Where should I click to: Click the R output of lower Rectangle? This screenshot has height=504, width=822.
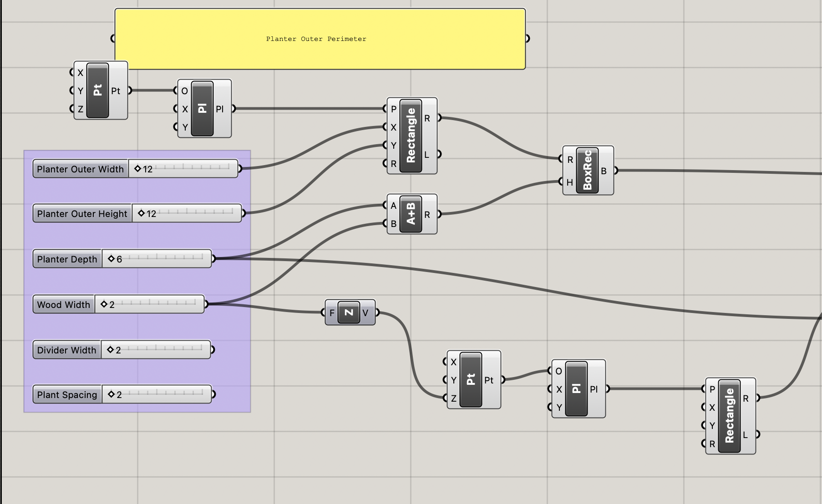point(746,398)
